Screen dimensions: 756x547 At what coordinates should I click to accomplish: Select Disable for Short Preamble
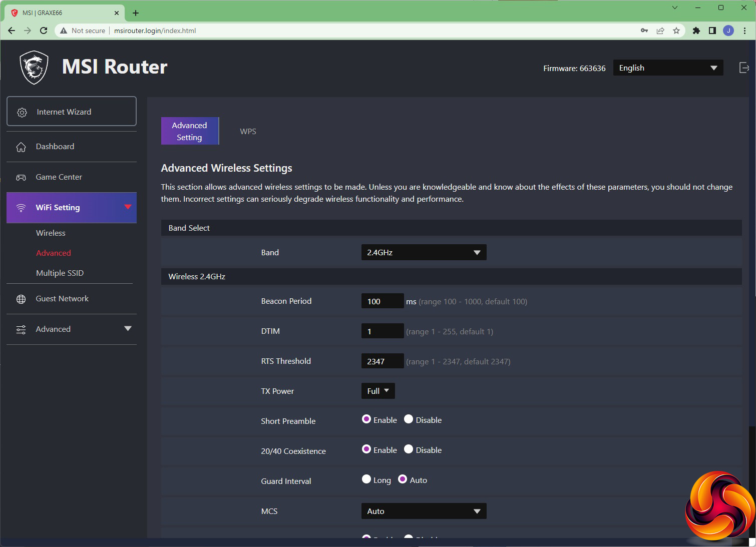(409, 419)
